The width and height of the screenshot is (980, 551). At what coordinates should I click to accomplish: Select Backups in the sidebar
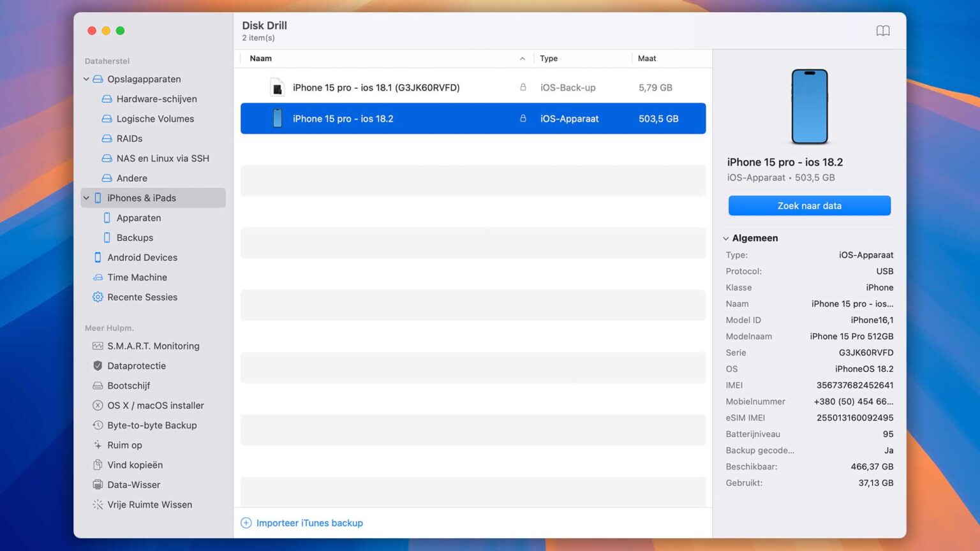tap(135, 238)
